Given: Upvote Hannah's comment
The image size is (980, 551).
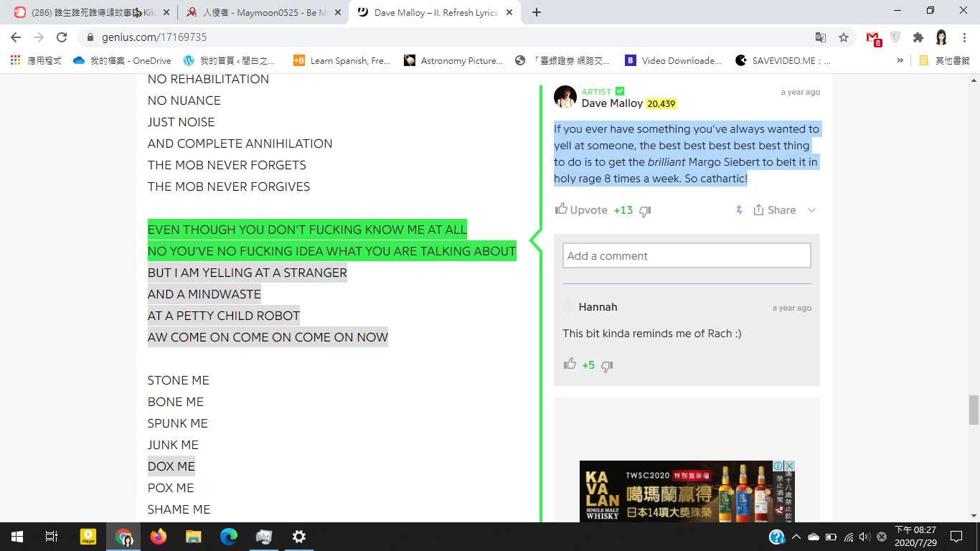Looking at the screenshot, I should [570, 364].
